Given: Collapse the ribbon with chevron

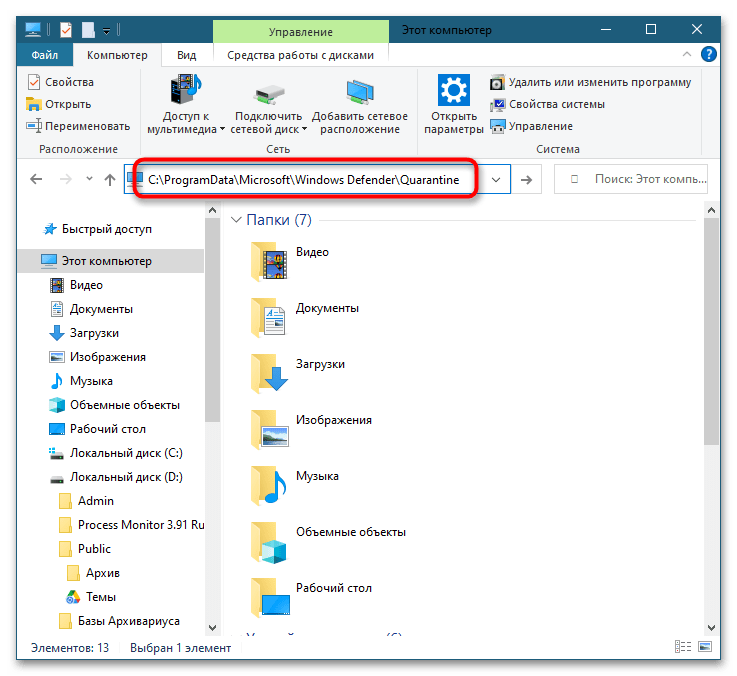Looking at the screenshot, I should coord(687,55).
